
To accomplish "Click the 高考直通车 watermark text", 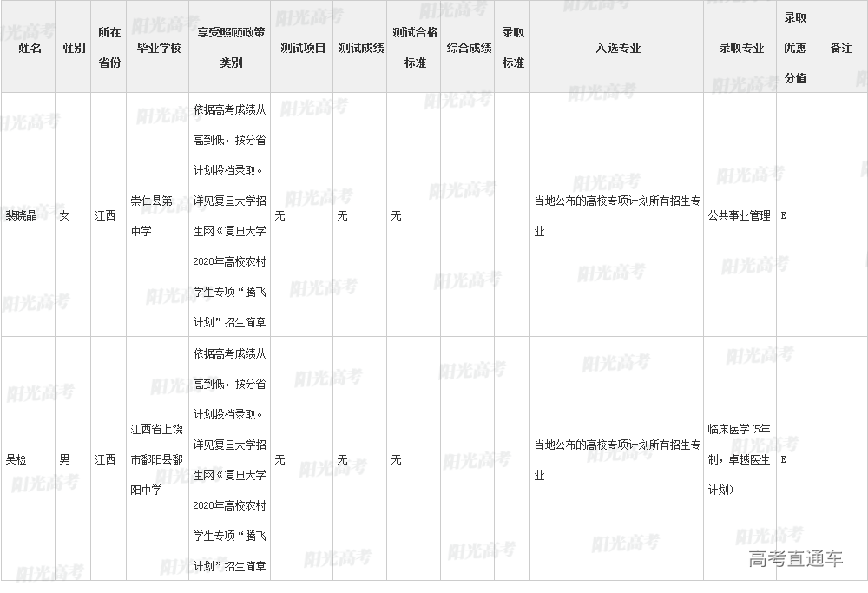I will tap(795, 559).
